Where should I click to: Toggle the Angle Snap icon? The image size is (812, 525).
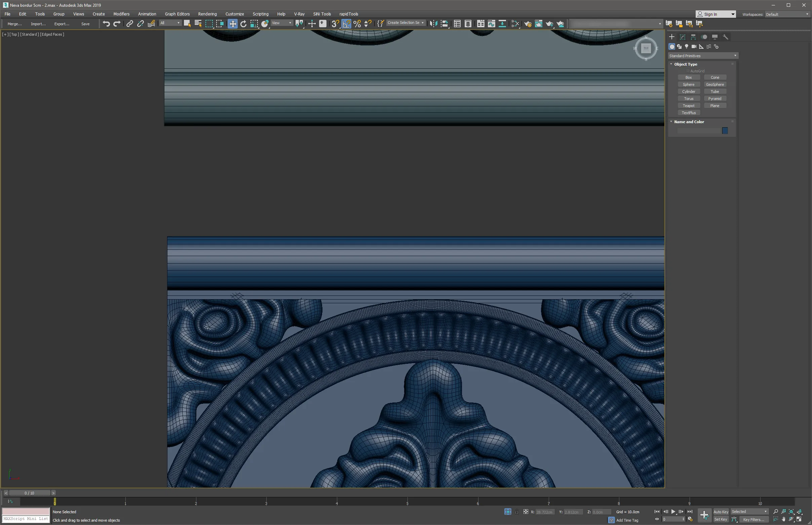(346, 24)
